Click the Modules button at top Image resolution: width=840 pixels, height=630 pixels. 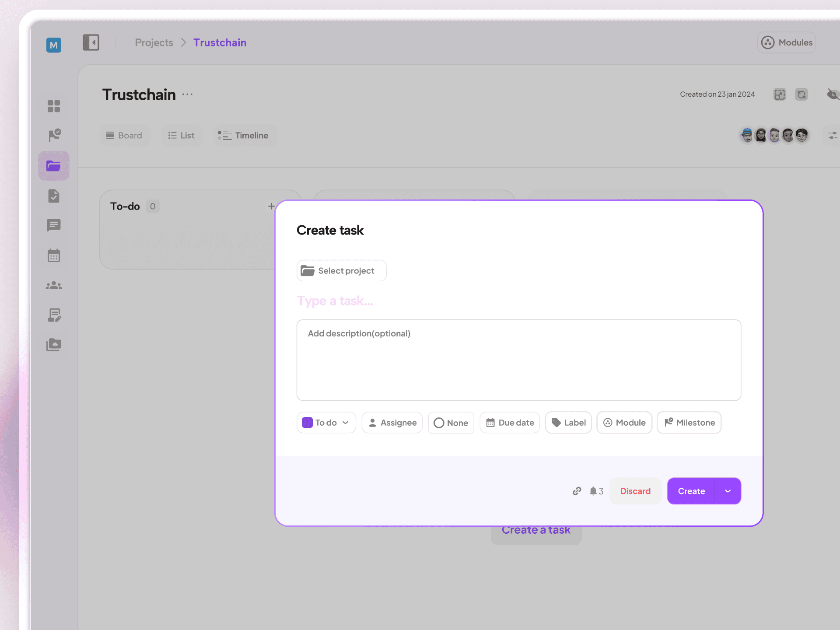click(x=787, y=42)
